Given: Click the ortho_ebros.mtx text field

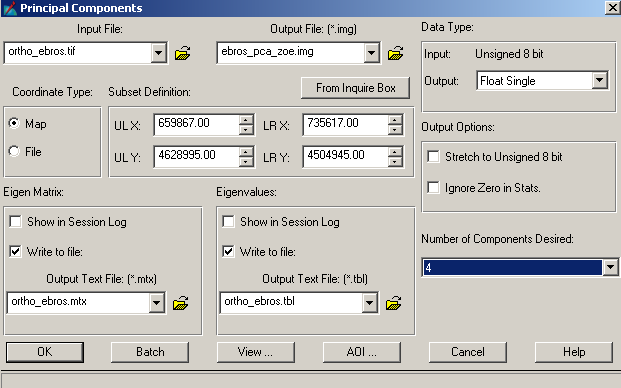Looking at the screenshot, I should tap(78, 303).
